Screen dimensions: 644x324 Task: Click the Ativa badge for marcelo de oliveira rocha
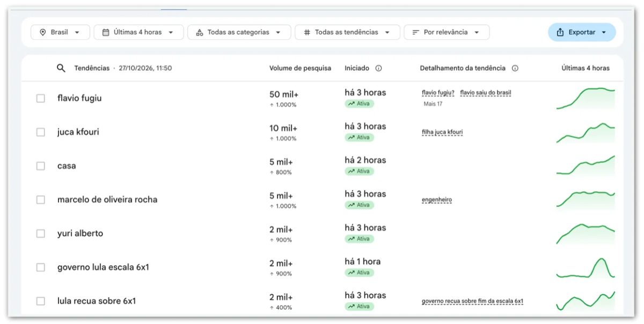tap(359, 205)
